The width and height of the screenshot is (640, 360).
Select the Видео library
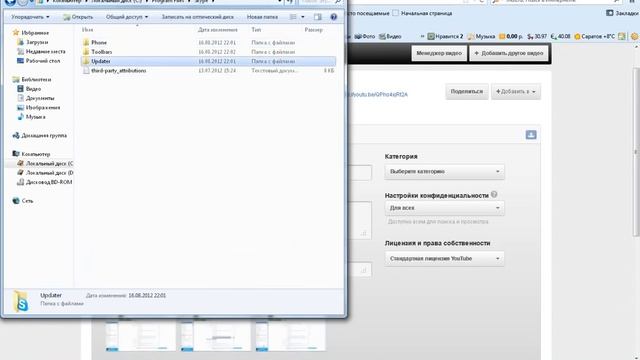point(33,89)
